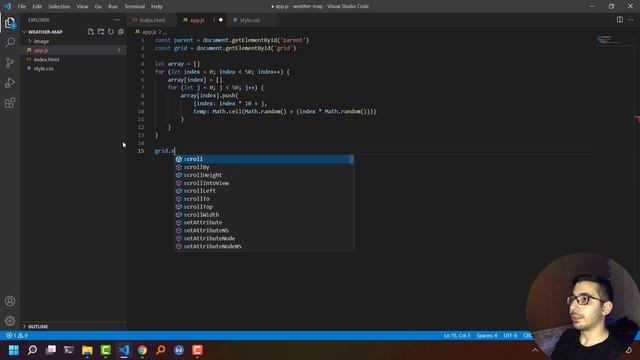Open editor more actions ellipsis
The image size is (640, 360).
click(631, 20)
